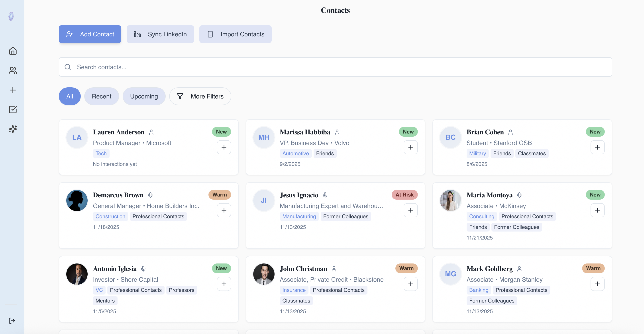
Task: Click the Import Contacts button
Action: click(x=235, y=34)
